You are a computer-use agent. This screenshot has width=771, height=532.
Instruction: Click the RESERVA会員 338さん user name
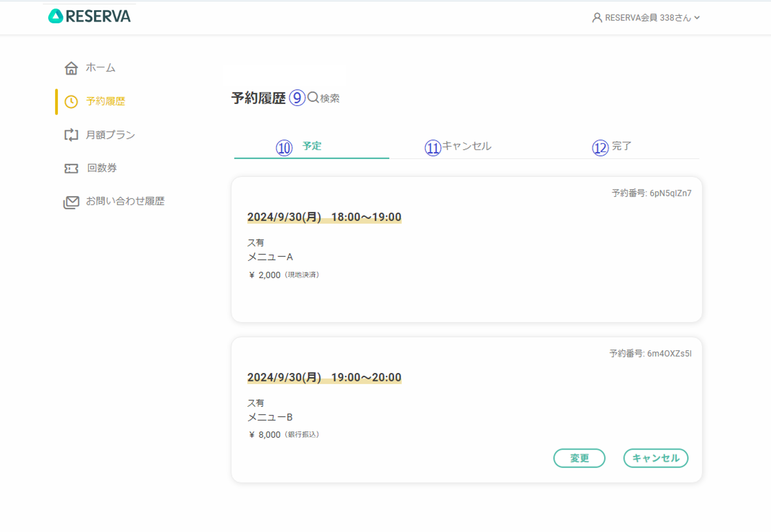648,18
